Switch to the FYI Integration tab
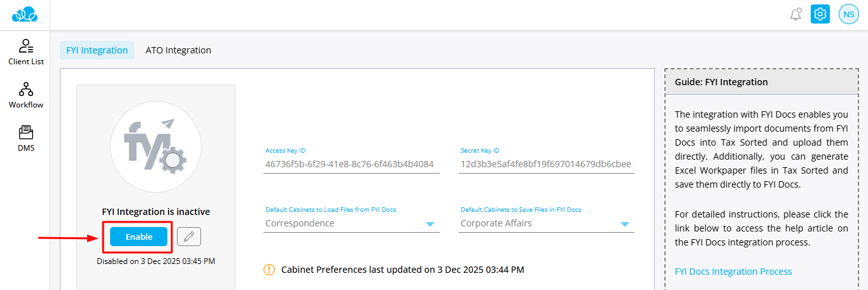The height and width of the screenshot is (290, 868). pyautogui.click(x=97, y=50)
